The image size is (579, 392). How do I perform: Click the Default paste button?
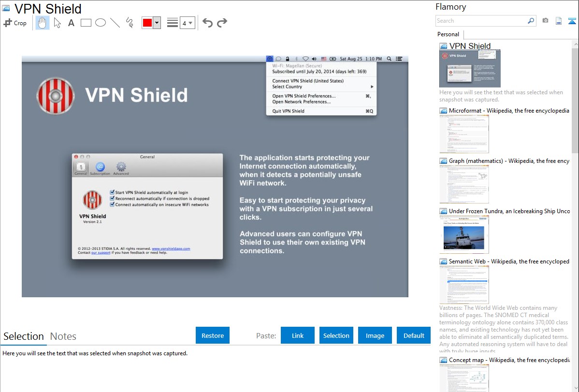click(x=414, y=335)
